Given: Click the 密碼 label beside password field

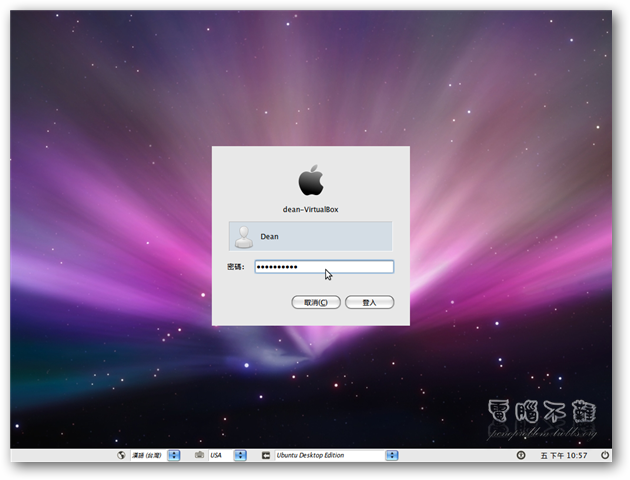Looking at the screenshot, I should [x=237, y=267].
